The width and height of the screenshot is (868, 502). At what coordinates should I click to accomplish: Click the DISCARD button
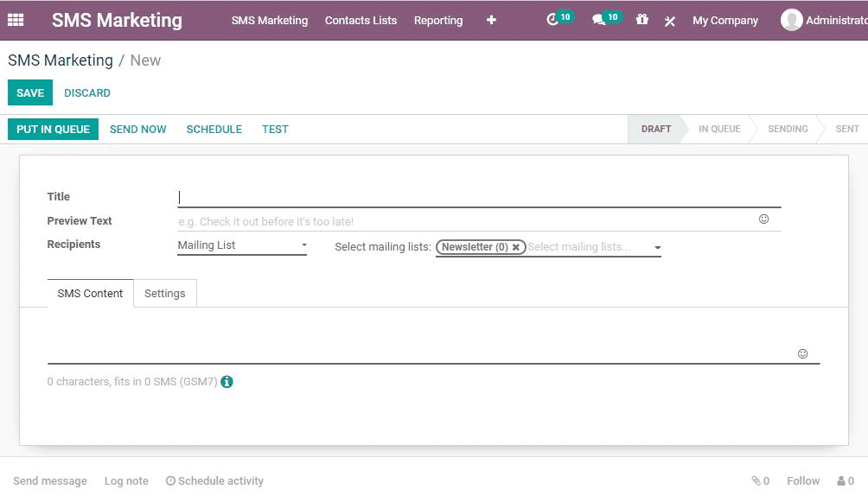point(87,93)
